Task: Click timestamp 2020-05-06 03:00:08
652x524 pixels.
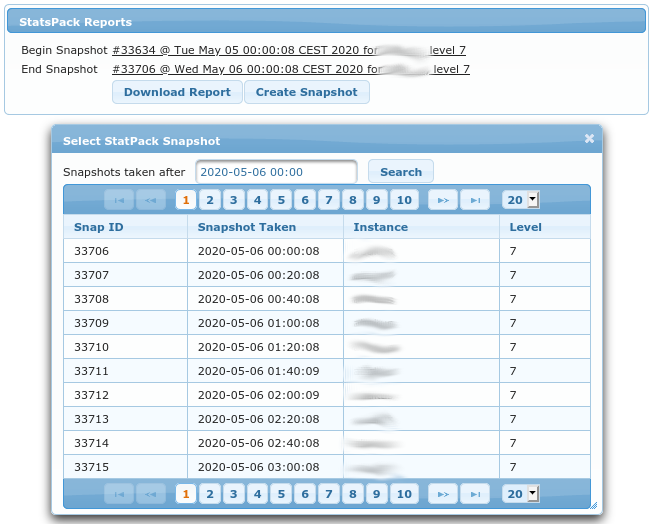Action: pos(259,467)
